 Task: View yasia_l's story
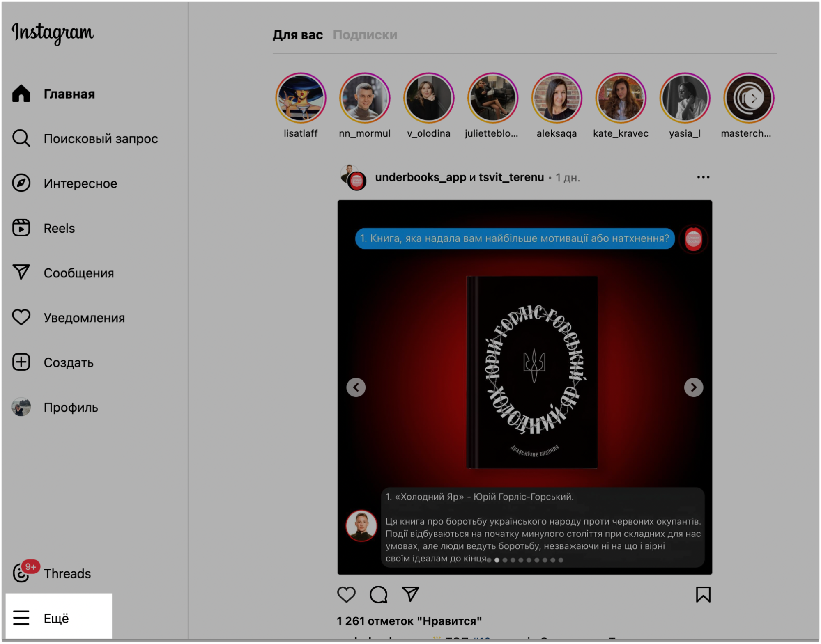pos(685,98)
